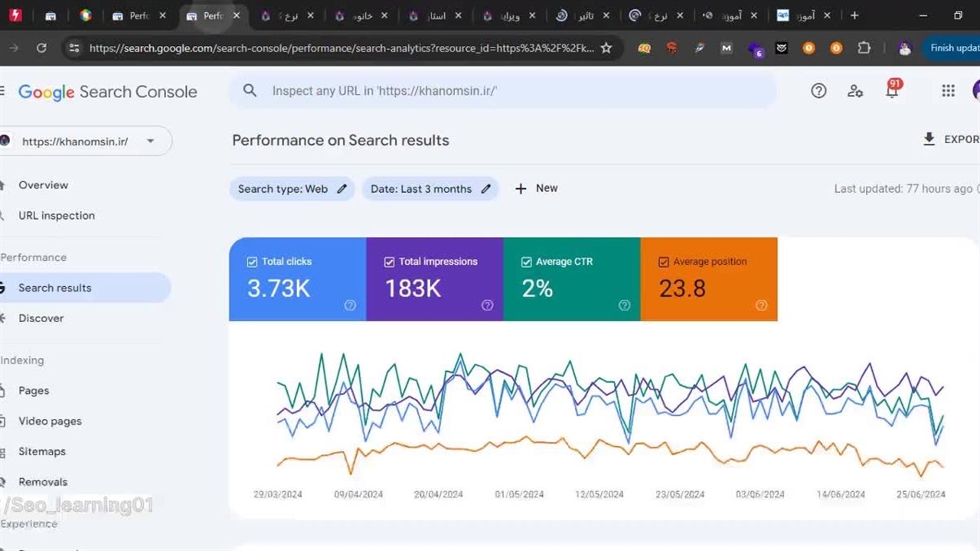The width and height of the screenshot is (980, 551).
Task: Toggle the Average position checkbox
Action: 663,262
